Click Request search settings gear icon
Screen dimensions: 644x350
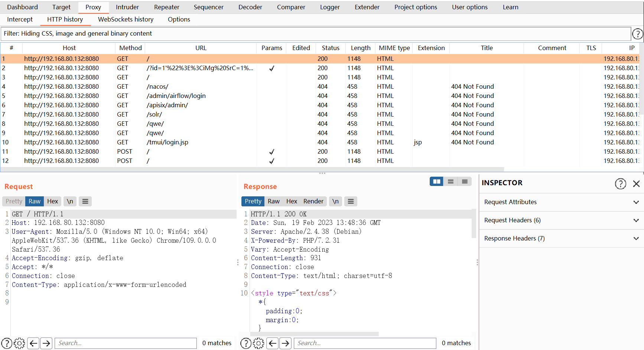click(x=19, y=343)
